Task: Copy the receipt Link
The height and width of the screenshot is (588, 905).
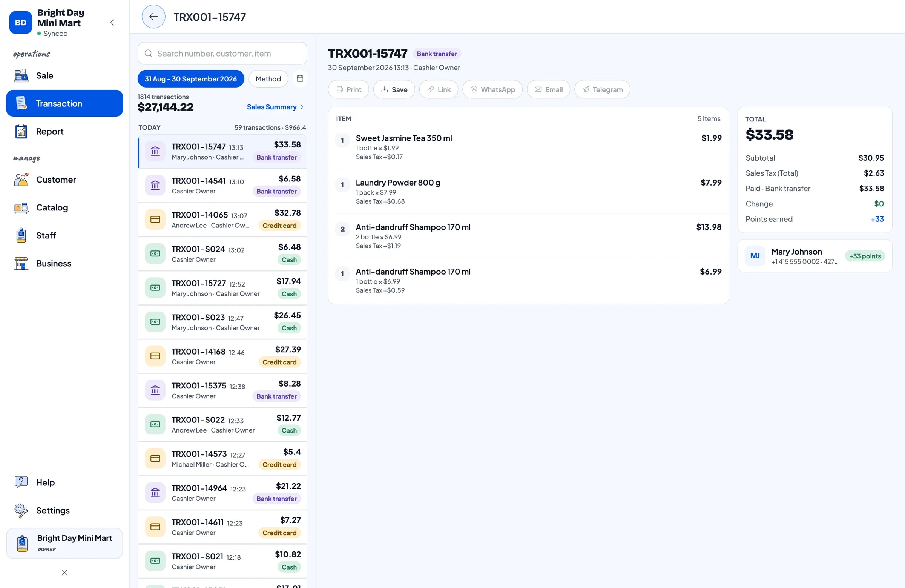Action: [x=439, y=89]
